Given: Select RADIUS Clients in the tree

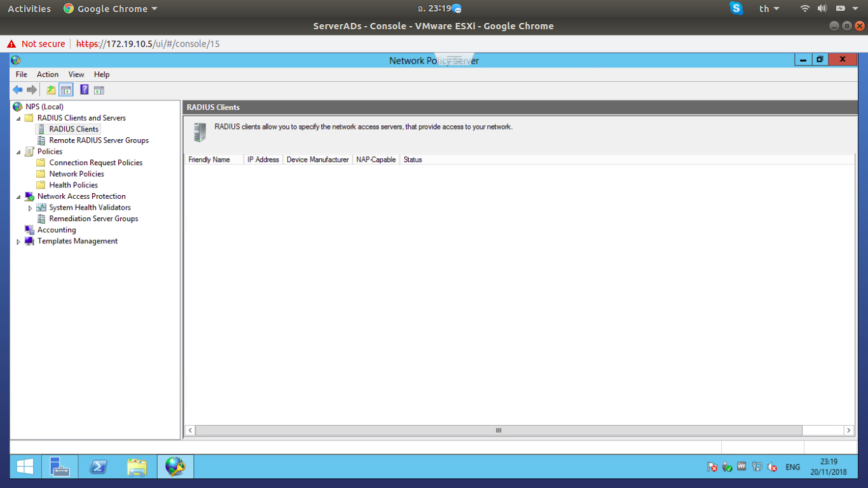Looking at the screenshot, I should tap(74, 129).
